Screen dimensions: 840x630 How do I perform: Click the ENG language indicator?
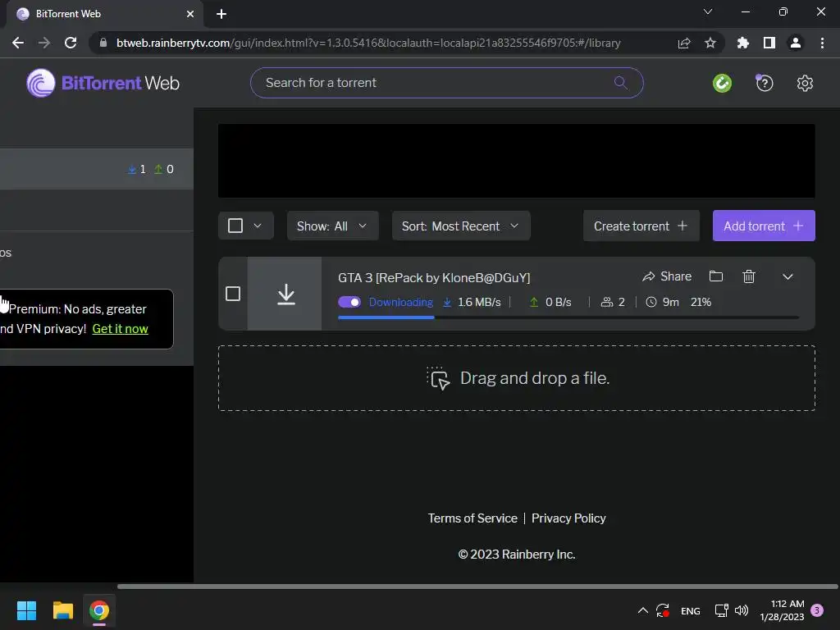click(x=690, y=610)
